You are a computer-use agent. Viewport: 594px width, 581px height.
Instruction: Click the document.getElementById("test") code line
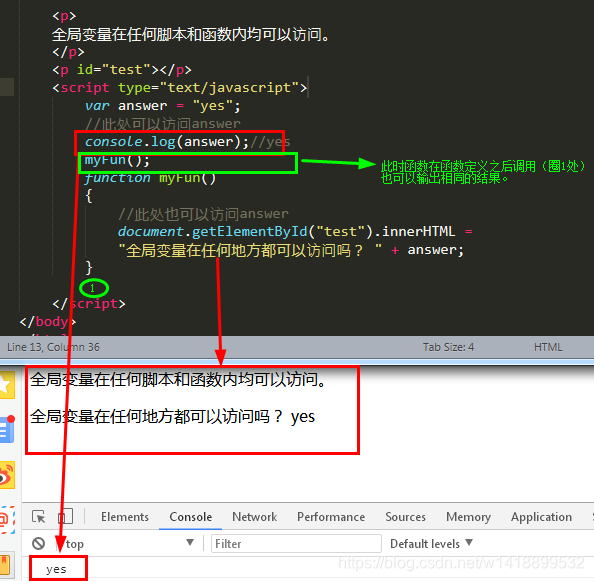[295, 231]
